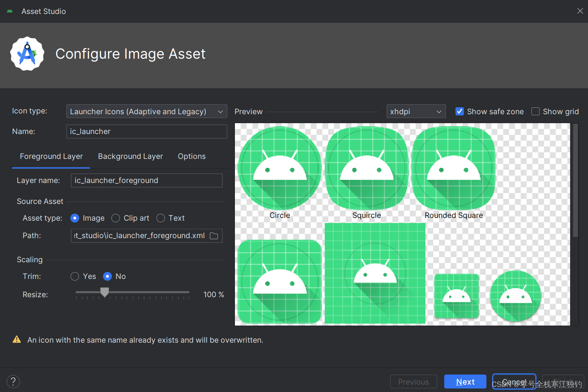Select the Squircle icon preview
Image resolution: width=588 pixels, height=392 pixels.
[367, 168]
